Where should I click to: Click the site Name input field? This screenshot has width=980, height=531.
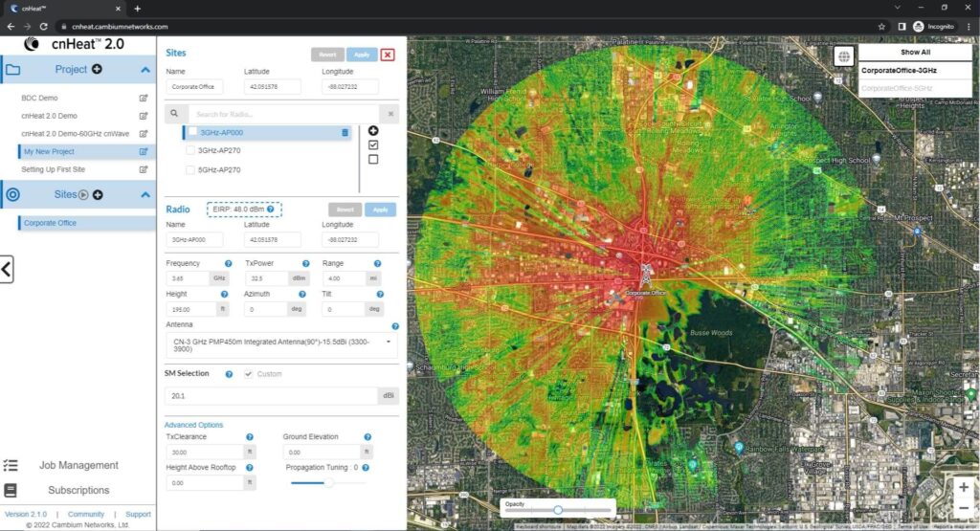(193, 87)
